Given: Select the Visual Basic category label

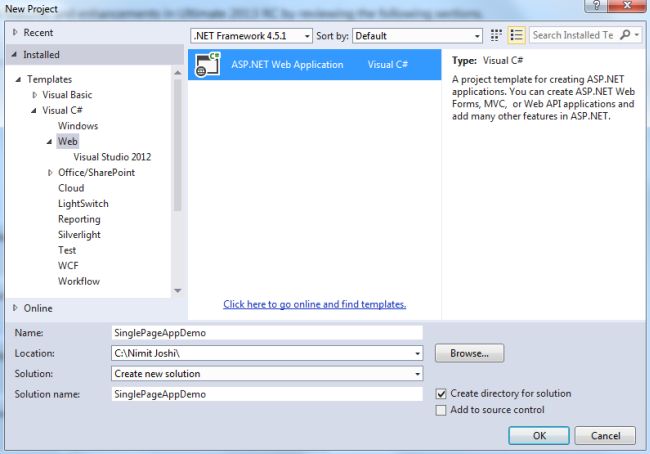Looking at the screenshot, I should [67, 95].
